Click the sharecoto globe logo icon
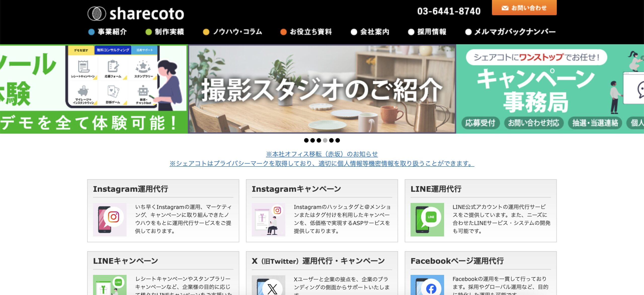 pos(97,13)
